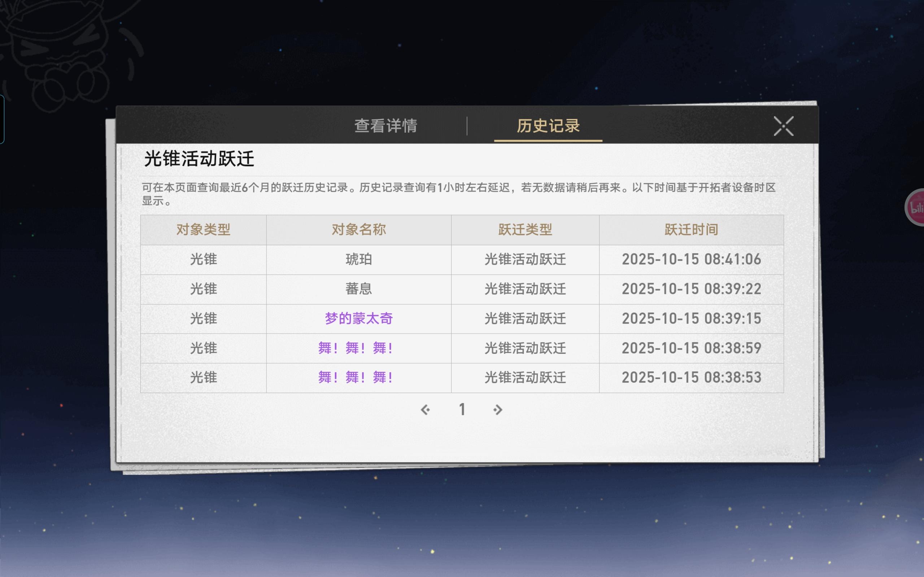Go to previous records page arrow
Image resolution: width=924 pixels, height=577 pixels.
(425, 409)
